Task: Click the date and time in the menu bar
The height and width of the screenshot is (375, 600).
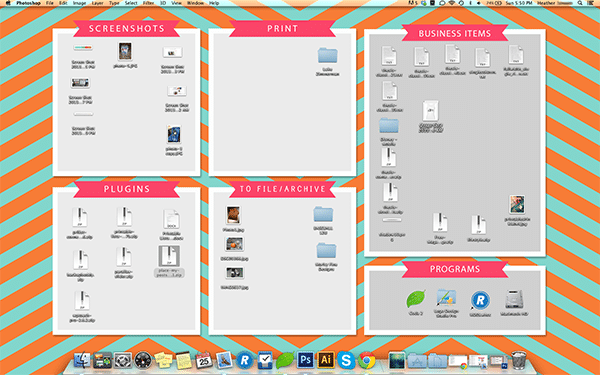Action: (518, 3)
